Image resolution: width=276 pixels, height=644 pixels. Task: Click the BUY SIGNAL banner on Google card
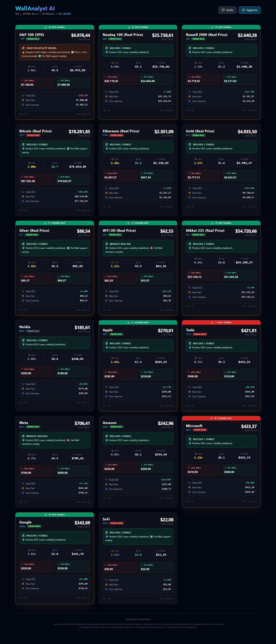[55, 515]
